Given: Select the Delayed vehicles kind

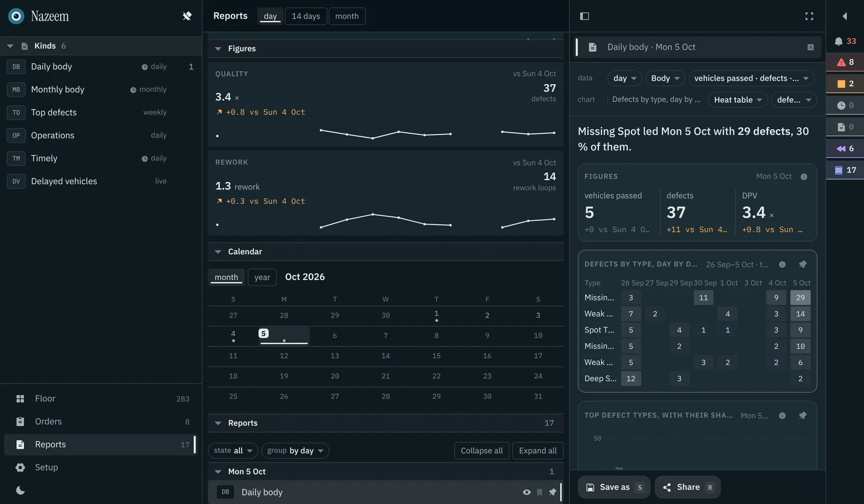Looking at the screenshot, I should (100, 181).
